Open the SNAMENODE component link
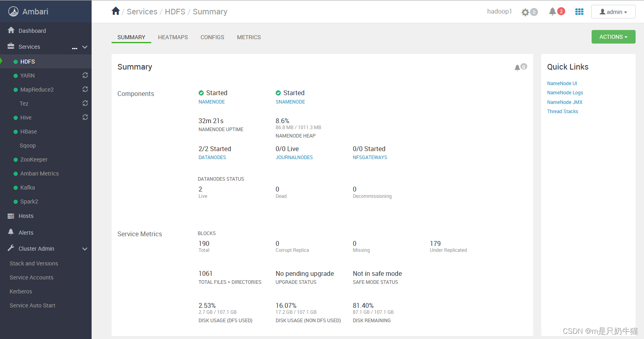 [290, 102]
